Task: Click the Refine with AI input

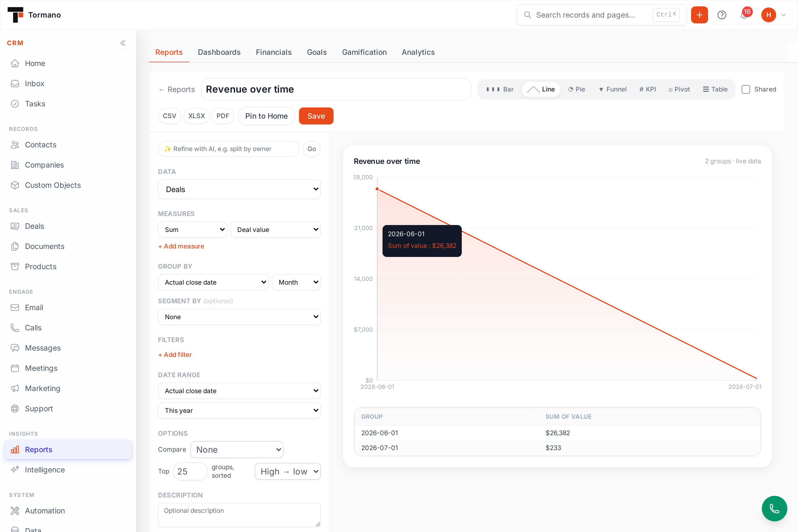Action: coord(229,149)
